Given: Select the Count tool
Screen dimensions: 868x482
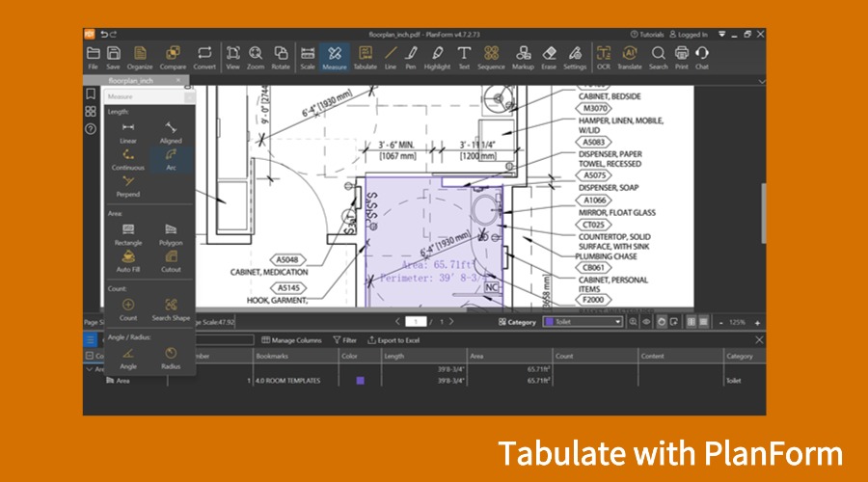Looking at the screenshot, I should [128, 309].
